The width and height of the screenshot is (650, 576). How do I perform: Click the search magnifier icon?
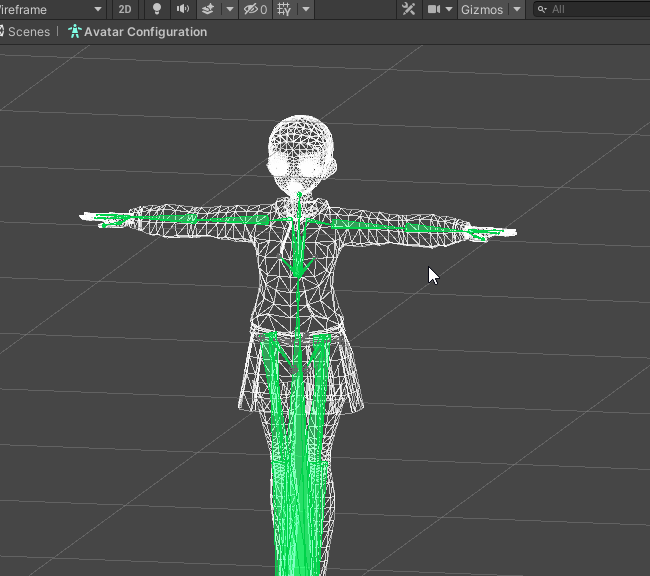542,9
